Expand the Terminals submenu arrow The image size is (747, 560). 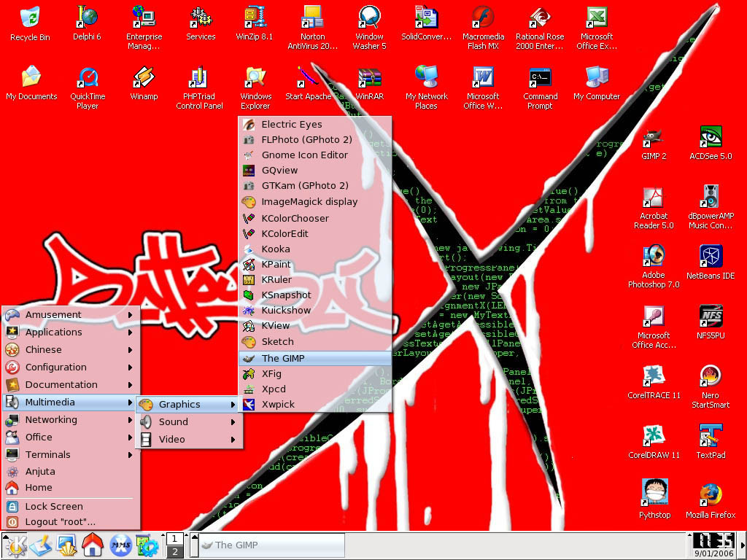130,455
